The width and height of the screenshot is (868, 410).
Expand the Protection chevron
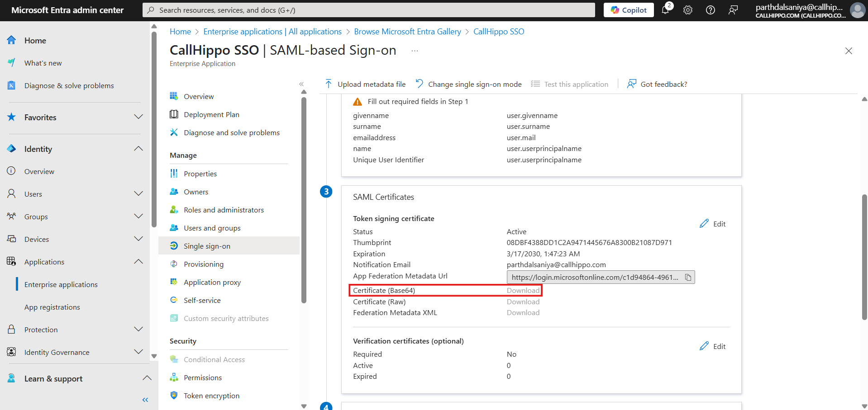pyautogui.click(x=138, y=330)
